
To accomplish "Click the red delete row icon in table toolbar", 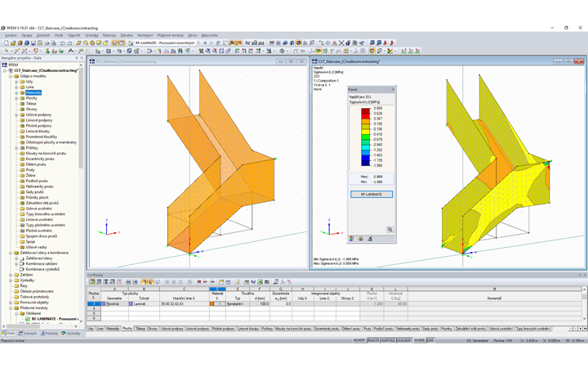I will click(199, 281).
